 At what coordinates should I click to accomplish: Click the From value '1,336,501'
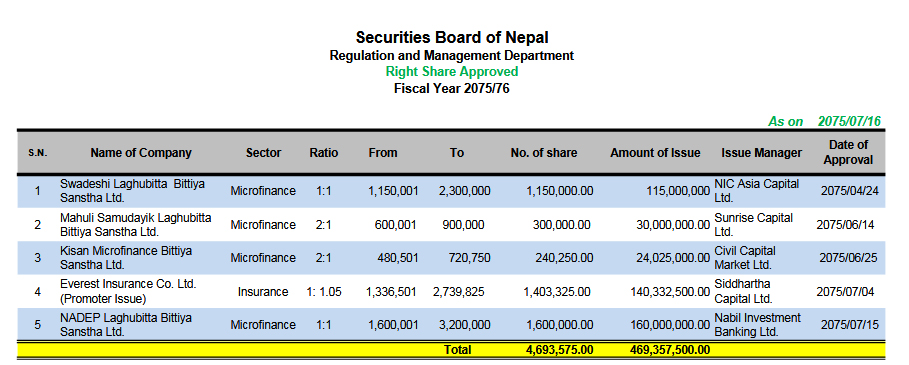[391, 292]
